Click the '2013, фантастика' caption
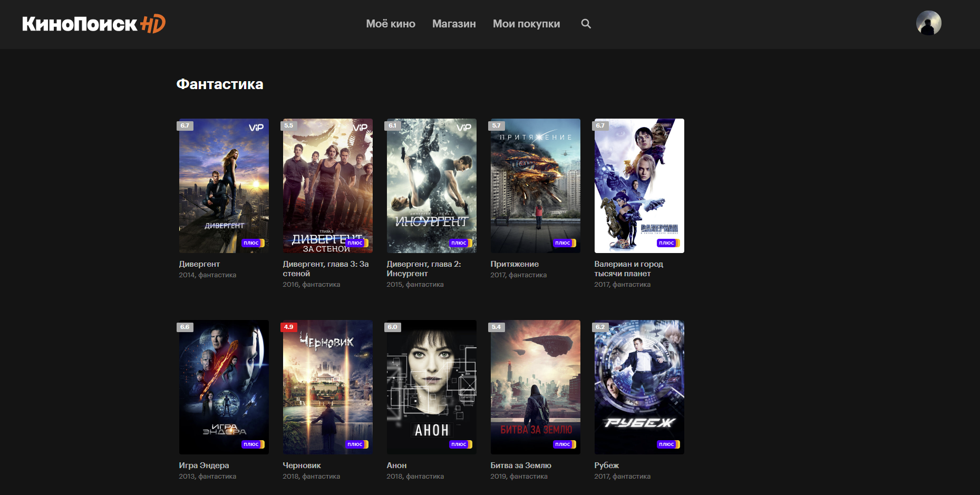This screenshot has width=980, height=495. point(207,477)
